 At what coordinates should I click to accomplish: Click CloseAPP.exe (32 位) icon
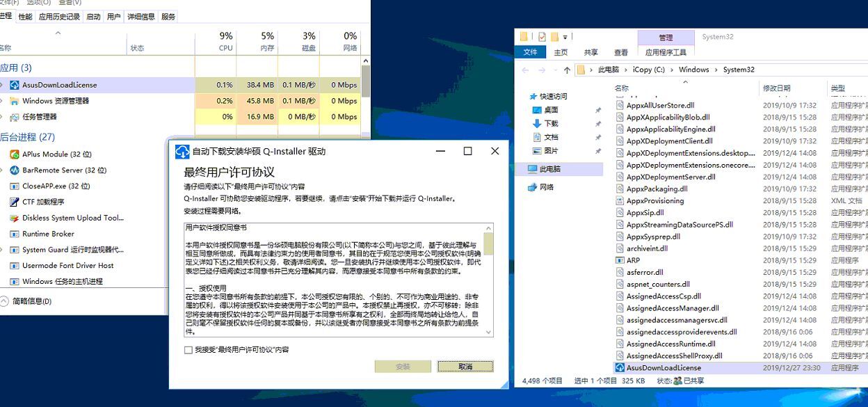[x=15, y=186]
